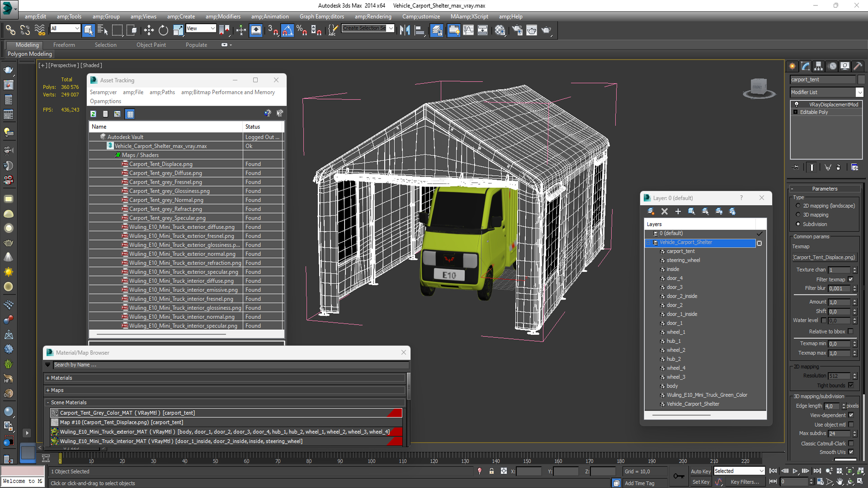Click Select and Link chain icon

[10, 30]
